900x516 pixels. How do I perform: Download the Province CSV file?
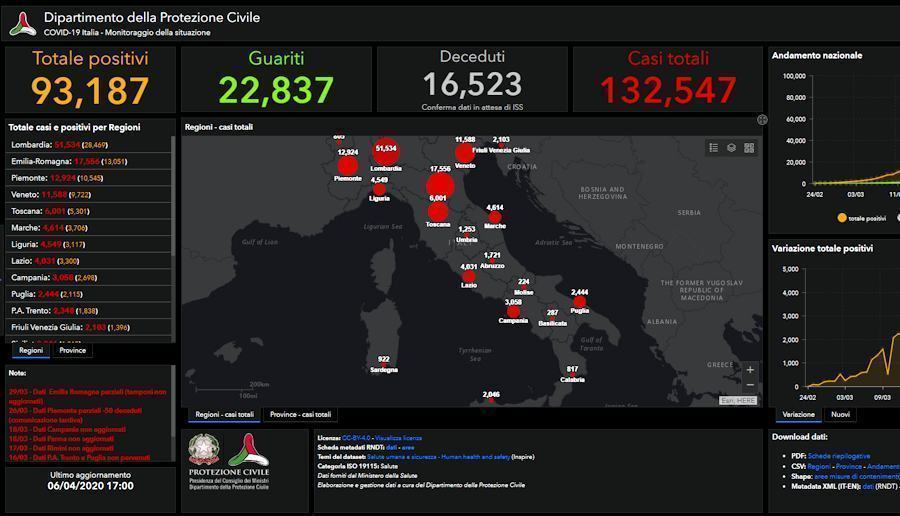(848, 467)
